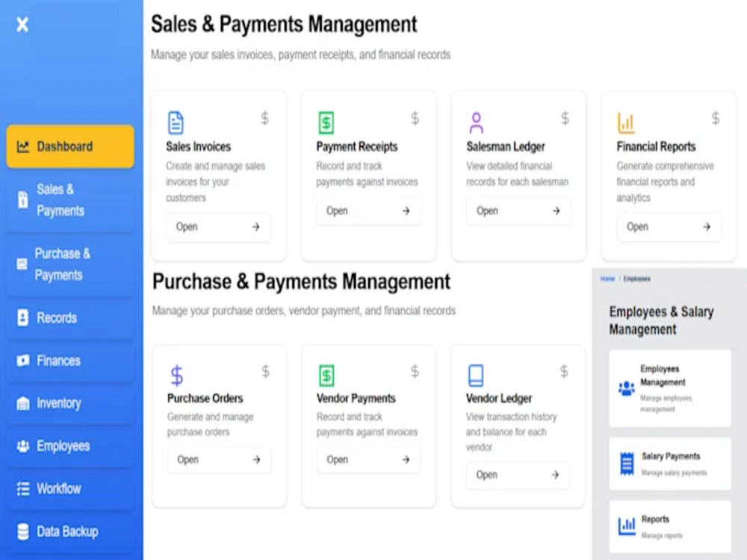Click the Purchase Orders card title

(205, 398)
